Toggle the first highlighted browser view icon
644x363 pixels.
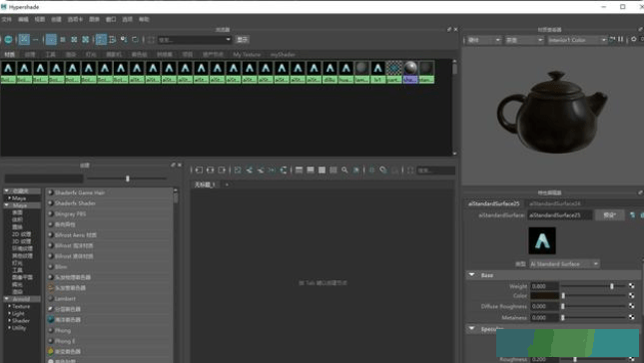(x=24, y=39)
